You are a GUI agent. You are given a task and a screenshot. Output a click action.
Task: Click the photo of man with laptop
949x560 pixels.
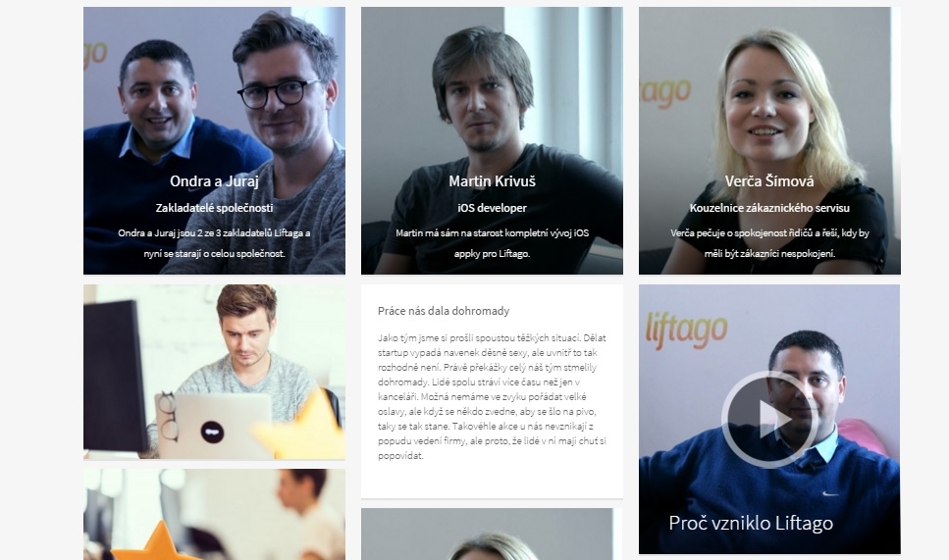[214, 372]
